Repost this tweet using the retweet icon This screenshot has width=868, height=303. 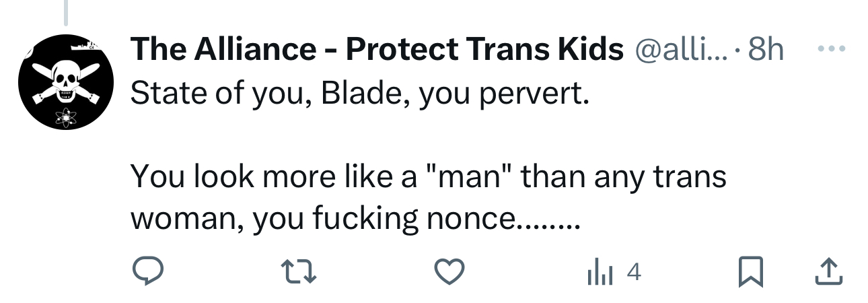tap(298, 272)
